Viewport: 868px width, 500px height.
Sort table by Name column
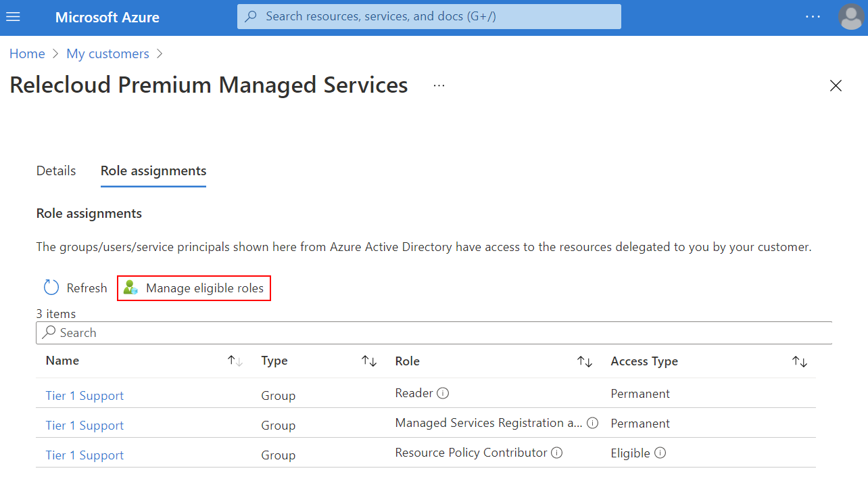click(x=235, y=361)
